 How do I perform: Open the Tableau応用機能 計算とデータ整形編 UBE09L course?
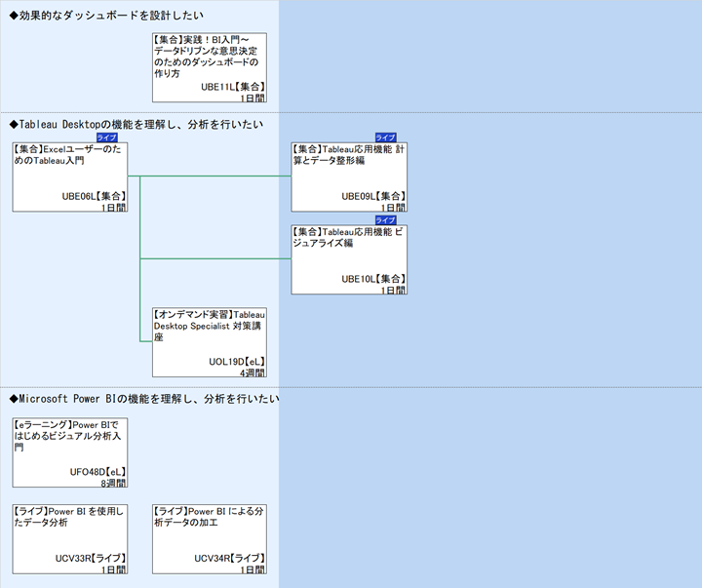tap(349, 176)
